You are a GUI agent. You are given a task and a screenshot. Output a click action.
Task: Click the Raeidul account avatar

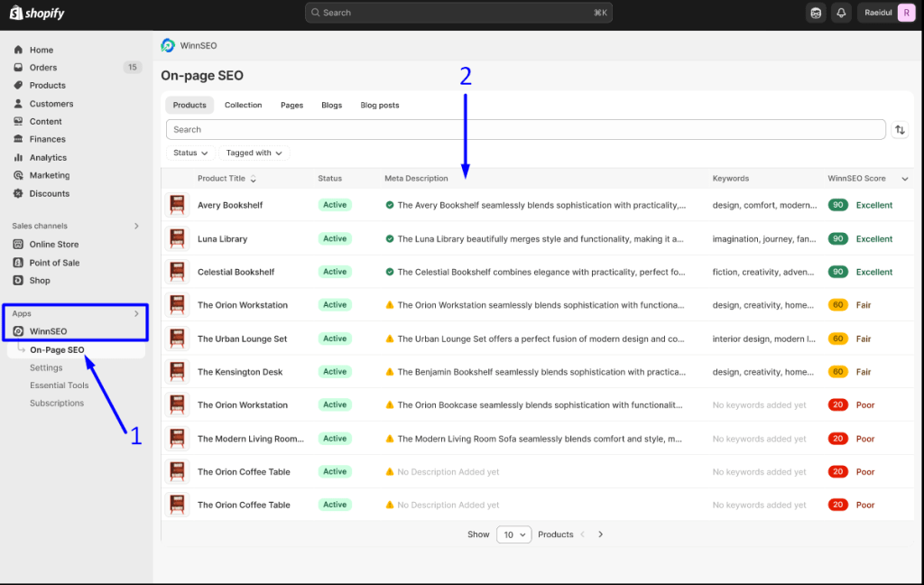pos(906,13)
